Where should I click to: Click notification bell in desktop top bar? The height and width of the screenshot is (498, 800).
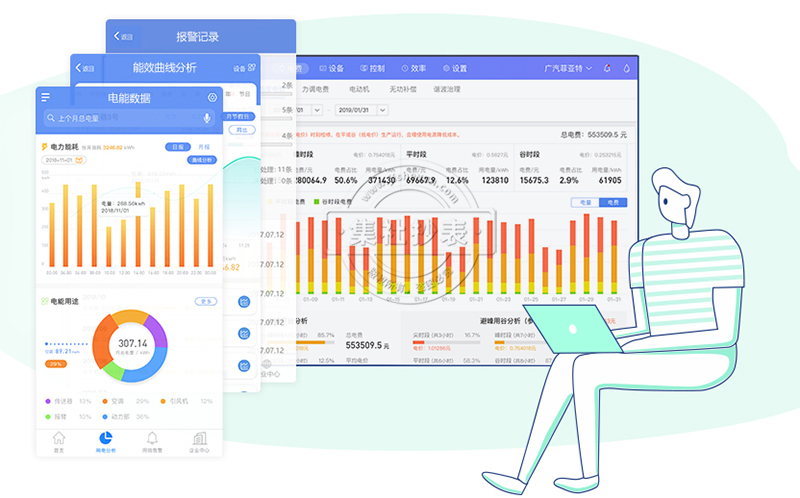click(608, 69)
